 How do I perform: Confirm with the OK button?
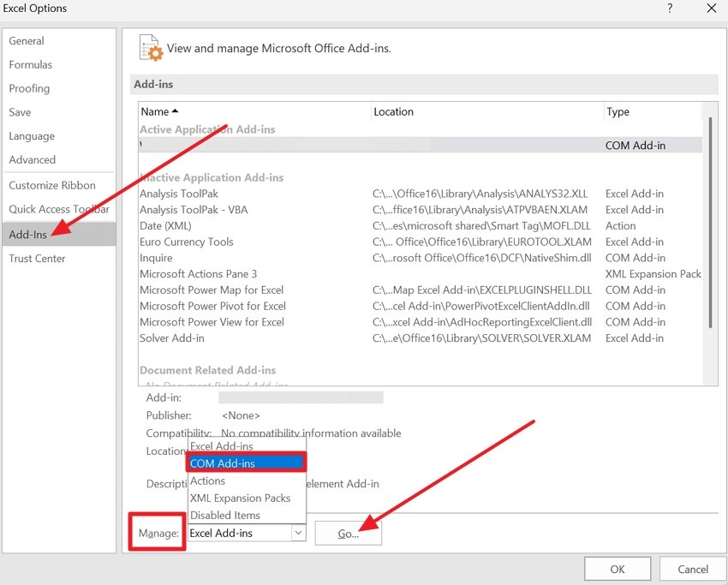tap(617, 570)
